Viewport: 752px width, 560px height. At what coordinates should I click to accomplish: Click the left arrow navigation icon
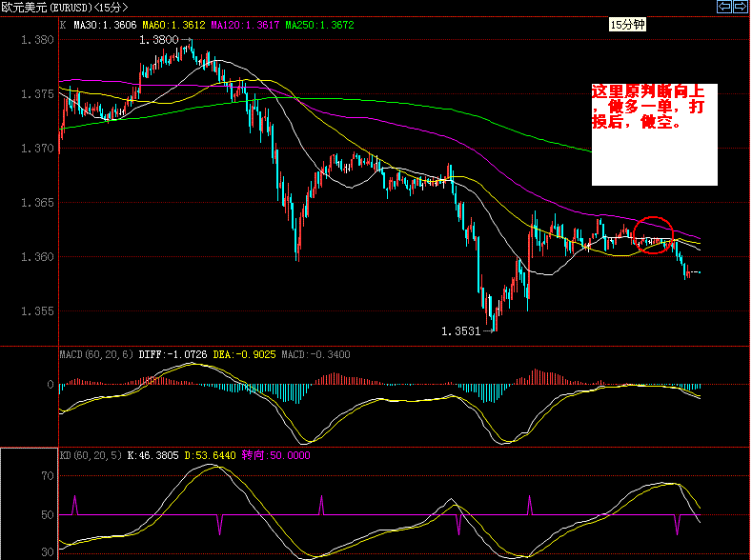724,7
